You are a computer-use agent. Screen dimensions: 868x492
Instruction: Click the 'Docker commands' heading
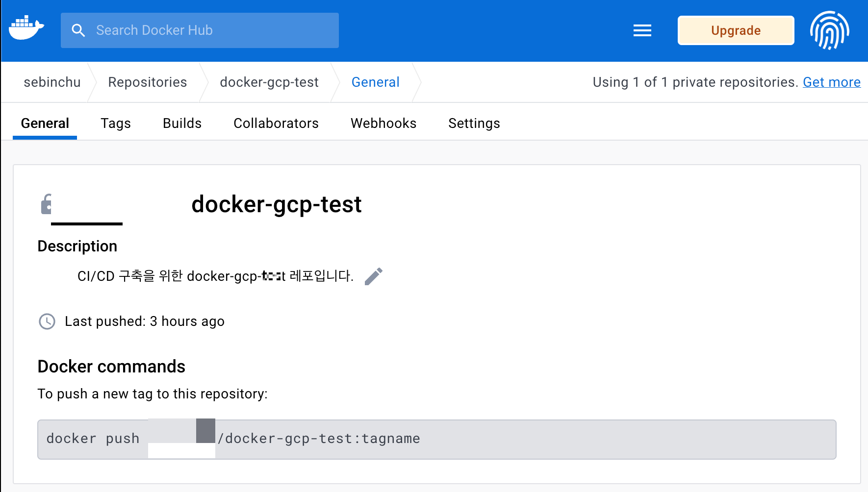tap(111, 367)
